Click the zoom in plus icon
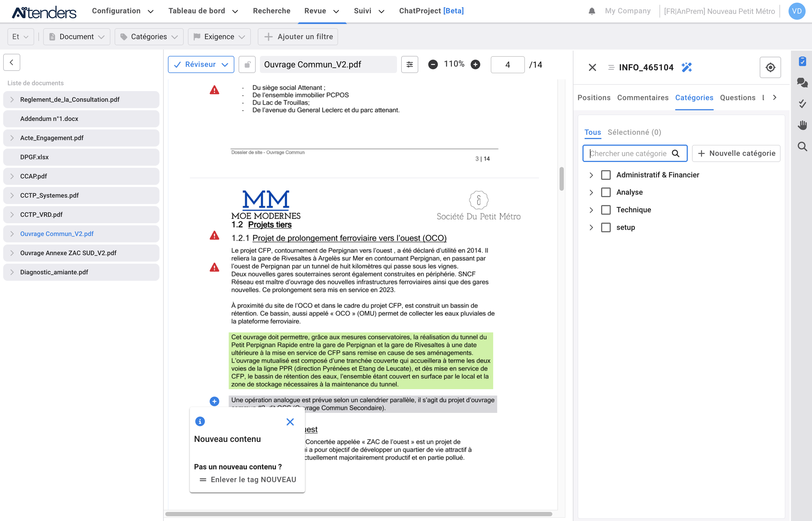This screenshot has height=521, width=812. point(475,64)
